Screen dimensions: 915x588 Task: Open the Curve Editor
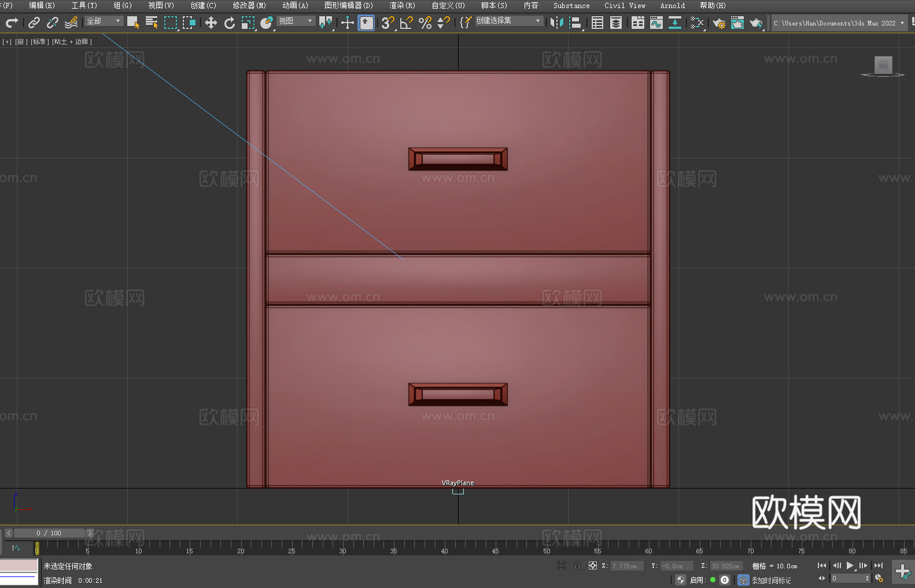[x=656, y=23]
